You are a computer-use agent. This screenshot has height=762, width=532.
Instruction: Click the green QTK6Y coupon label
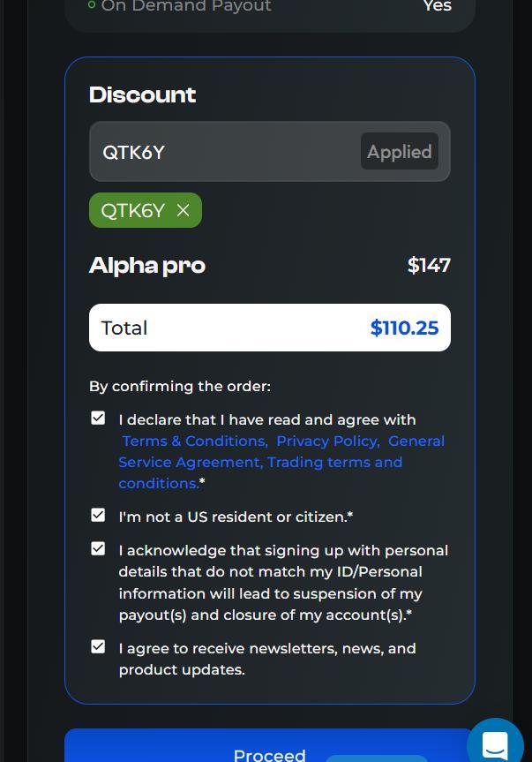click(x=133, y=210)
